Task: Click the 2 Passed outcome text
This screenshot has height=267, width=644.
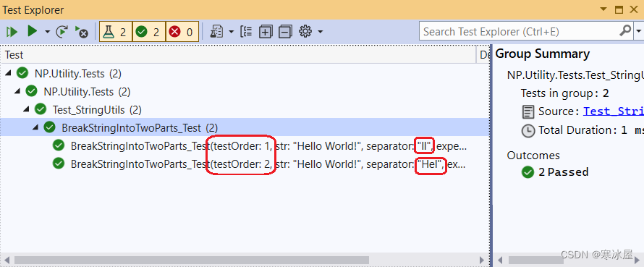Action: (x=563, y=171)
